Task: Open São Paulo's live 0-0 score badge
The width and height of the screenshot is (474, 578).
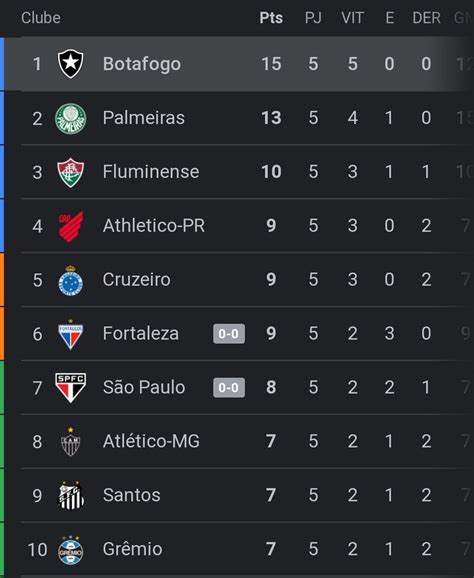Action: click(x=229, y=388)
